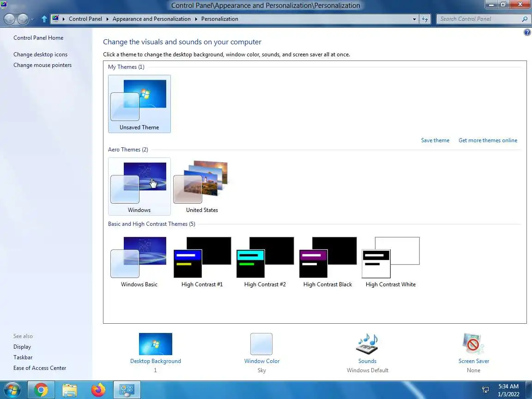Click the Forward navigation arrow
Screen dimensions: 532x399
[x=23, y=19]
